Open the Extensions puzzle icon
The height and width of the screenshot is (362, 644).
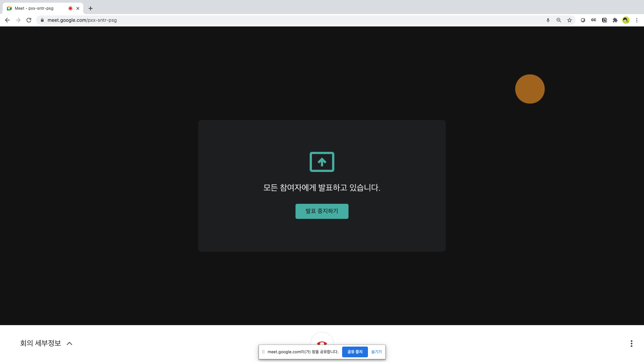coord(615,20)
